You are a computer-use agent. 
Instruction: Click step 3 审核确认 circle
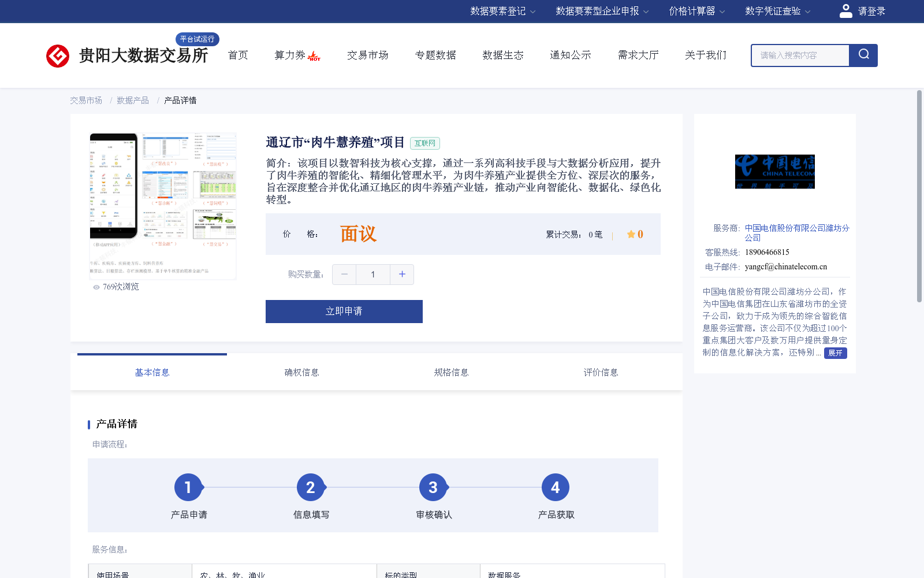pyautogui.click(x=433, y=487)
